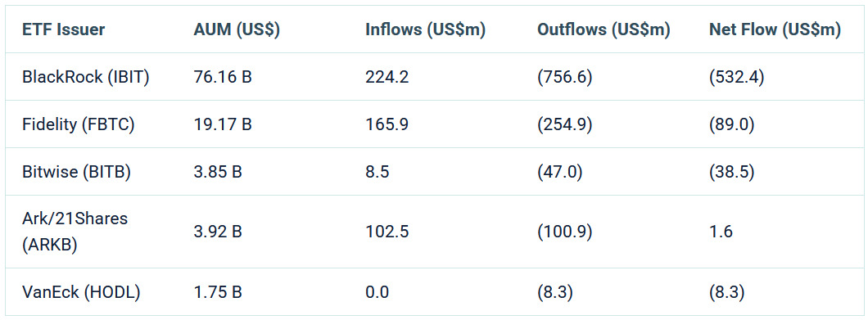Click the Inflows (US$m) header
Viewport: 868px width, 320px height.
point(425,30)
